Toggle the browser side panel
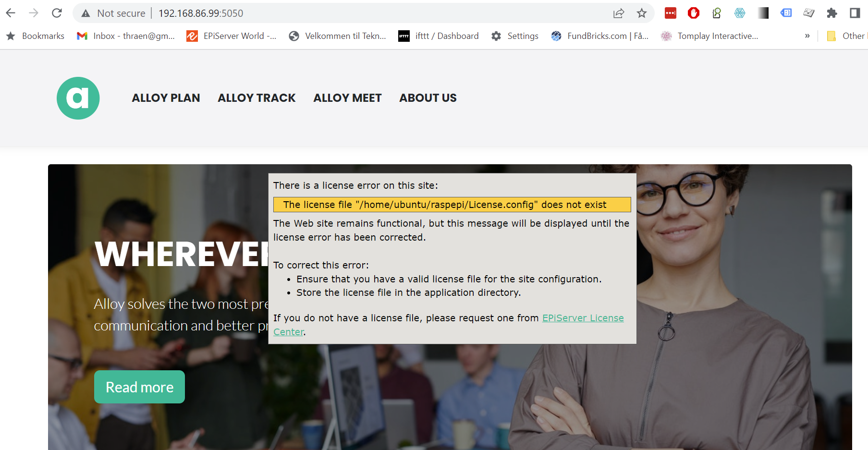 coord(855,13)
